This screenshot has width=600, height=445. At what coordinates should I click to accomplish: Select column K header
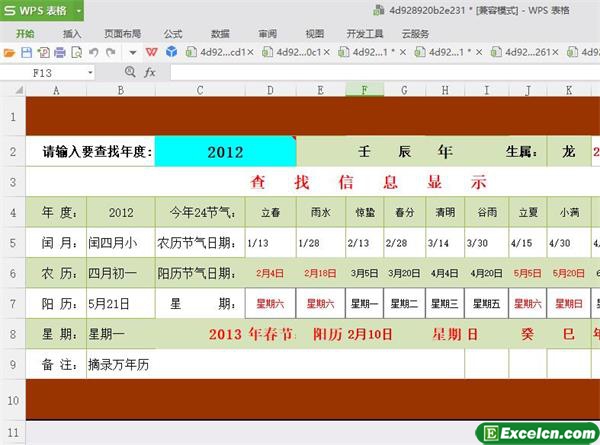569,90
